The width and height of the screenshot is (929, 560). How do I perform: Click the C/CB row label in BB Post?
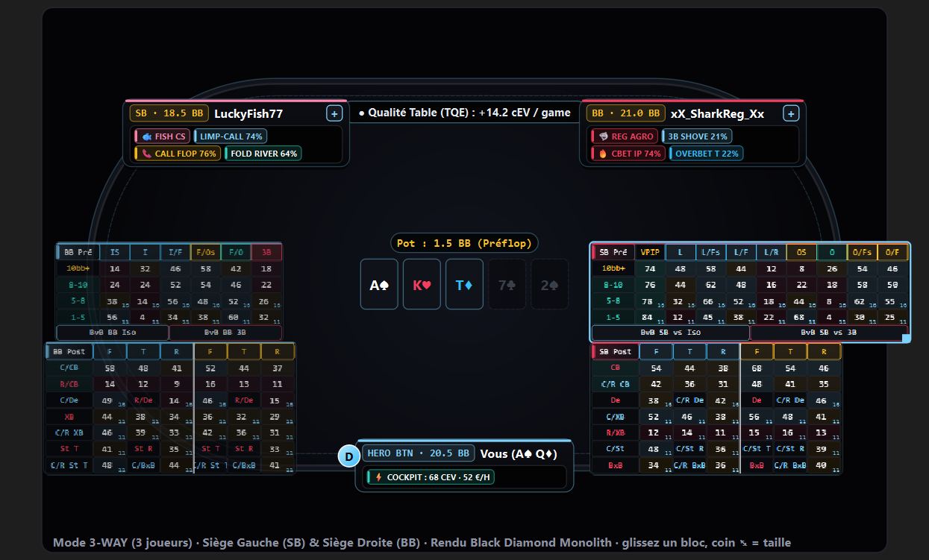pyautogui.click(x=69, y=368)
